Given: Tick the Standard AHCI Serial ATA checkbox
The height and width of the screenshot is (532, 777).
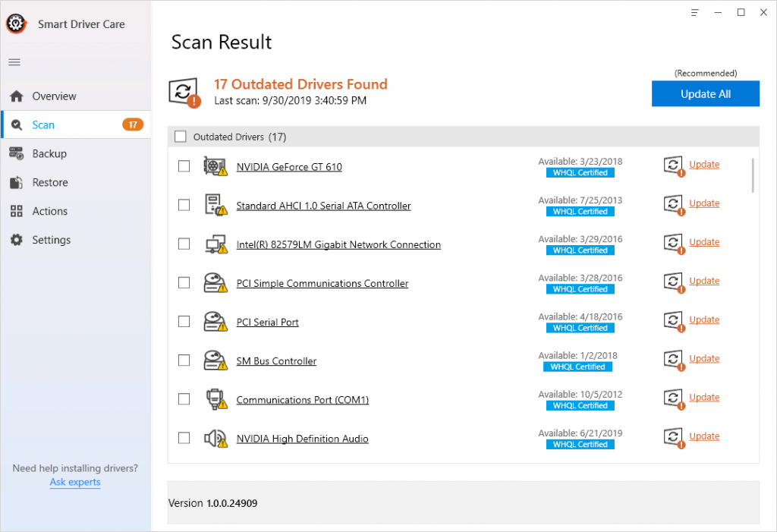Looking at the screenshot, I should [x=184, y=205].
